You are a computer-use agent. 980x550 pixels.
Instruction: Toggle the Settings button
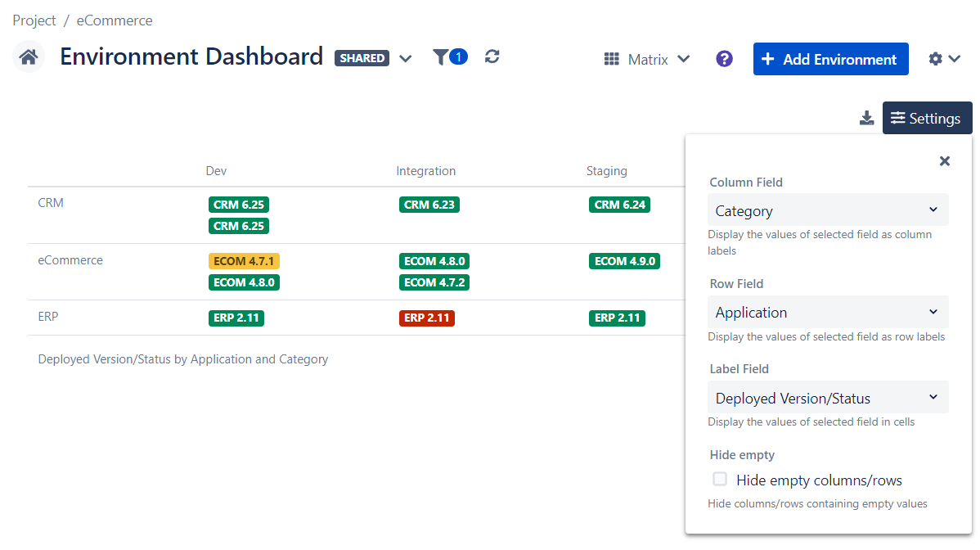pyautogui.click(x=927, y=119)
